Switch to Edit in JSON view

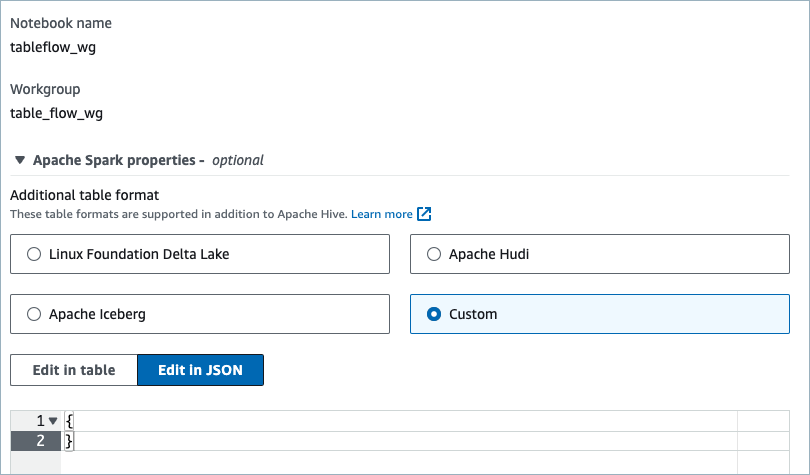pyautogui.click(x=200, y=370)
